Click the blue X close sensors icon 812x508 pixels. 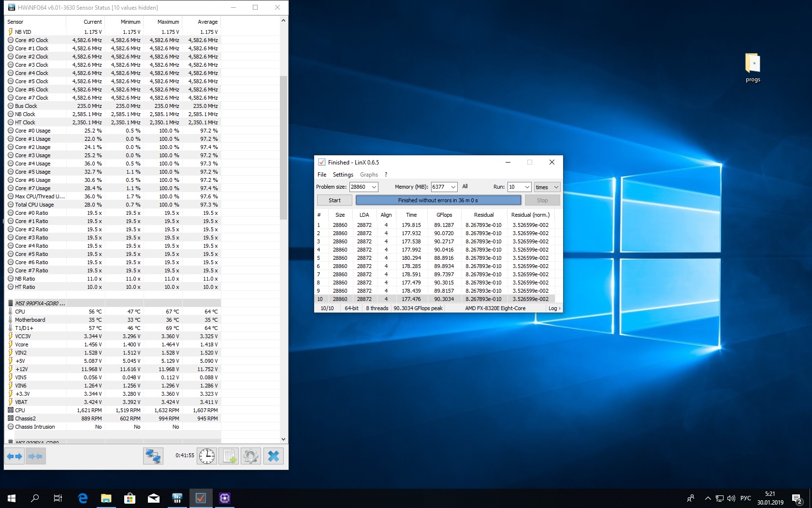click(273, 456)
